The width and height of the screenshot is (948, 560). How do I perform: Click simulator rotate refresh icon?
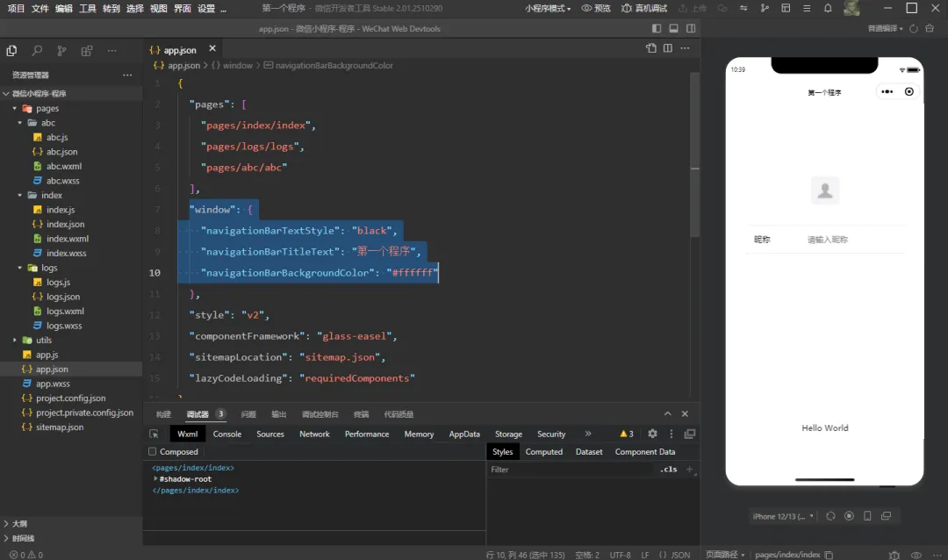pyautogui.click(x=830, y=516)
